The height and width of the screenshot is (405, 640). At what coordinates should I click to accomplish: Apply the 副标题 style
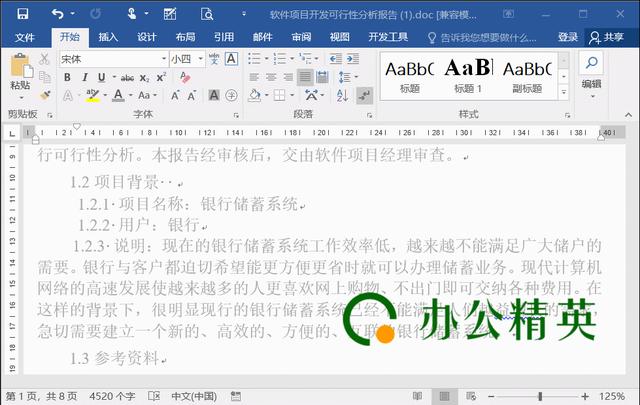click(x=527, y=76)
